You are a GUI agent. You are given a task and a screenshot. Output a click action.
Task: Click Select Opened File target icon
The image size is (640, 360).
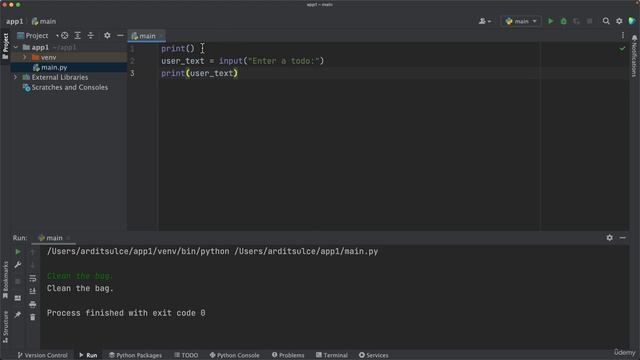(x=64, y=36)
